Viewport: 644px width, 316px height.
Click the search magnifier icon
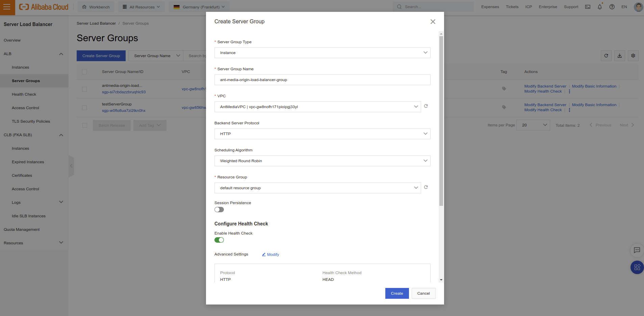(399, 7)
